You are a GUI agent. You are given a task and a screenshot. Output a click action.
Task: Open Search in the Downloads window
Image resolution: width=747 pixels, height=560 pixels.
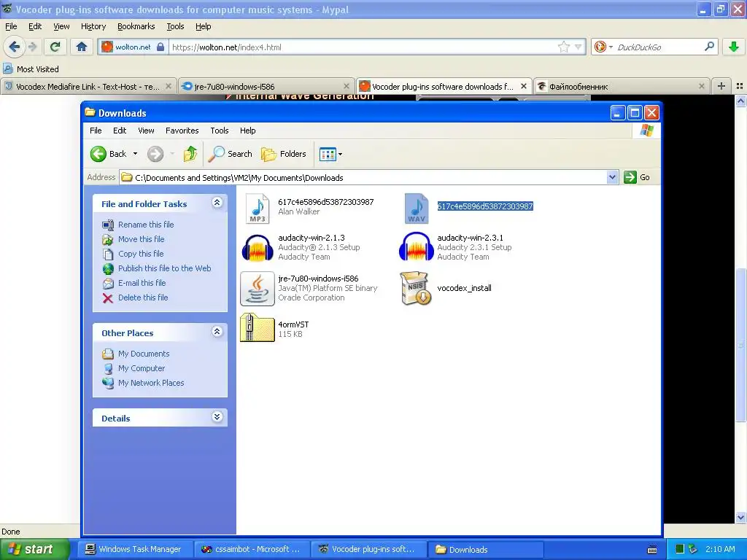(x=230, y=154)
